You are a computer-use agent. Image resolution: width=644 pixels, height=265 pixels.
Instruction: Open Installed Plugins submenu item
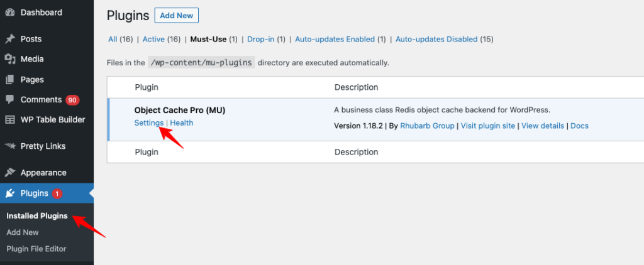(x=37, y=216)
